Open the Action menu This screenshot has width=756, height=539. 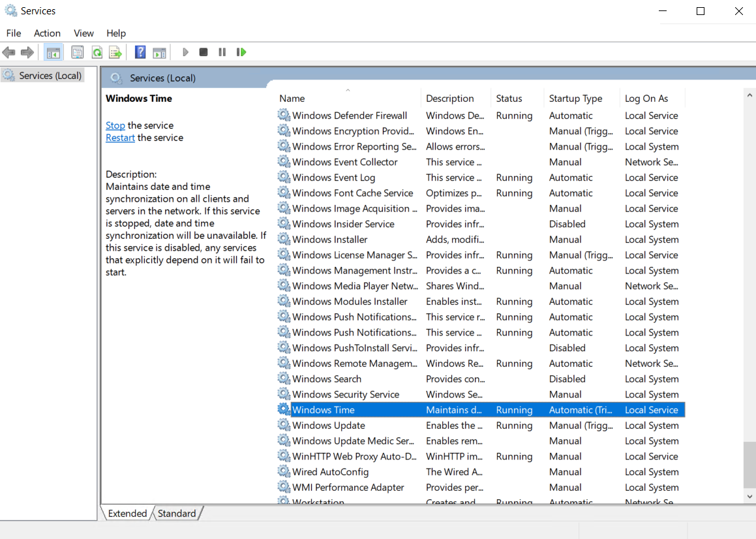tap(47, 33)
